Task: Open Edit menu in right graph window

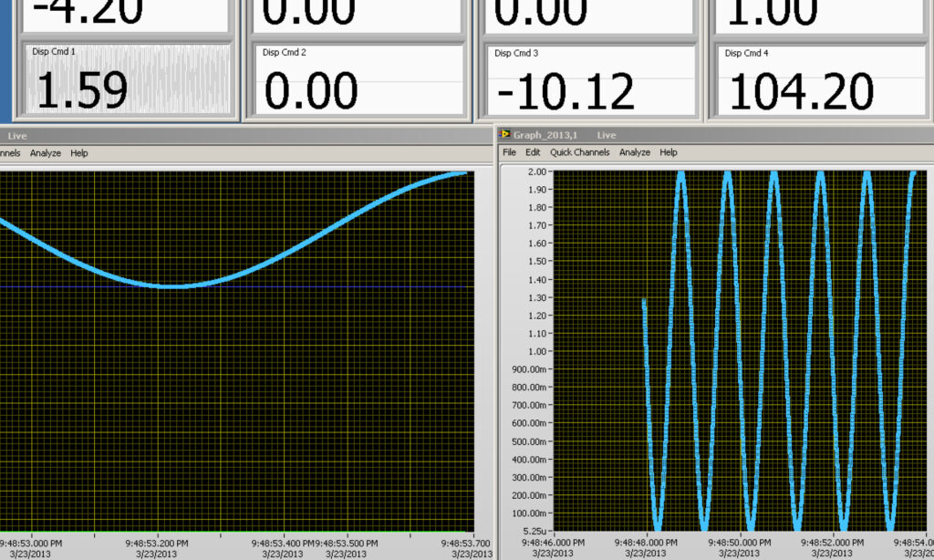Action: [533, 152]
